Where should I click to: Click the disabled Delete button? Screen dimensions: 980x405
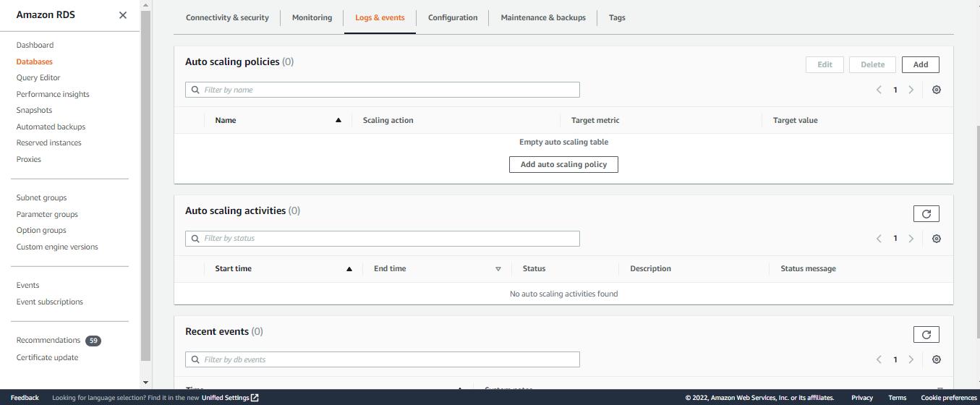tap(872, 64)
